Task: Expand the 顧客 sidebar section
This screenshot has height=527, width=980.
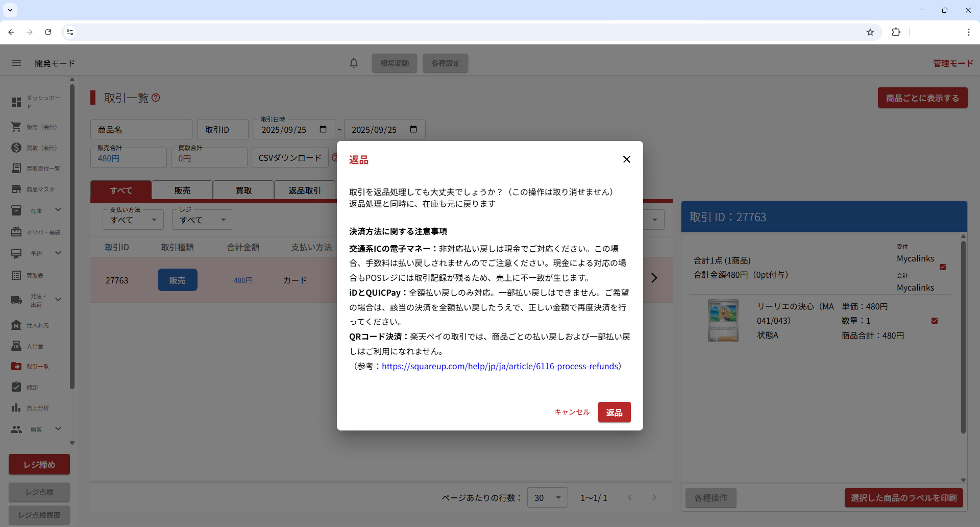Action: coord(58,429)
